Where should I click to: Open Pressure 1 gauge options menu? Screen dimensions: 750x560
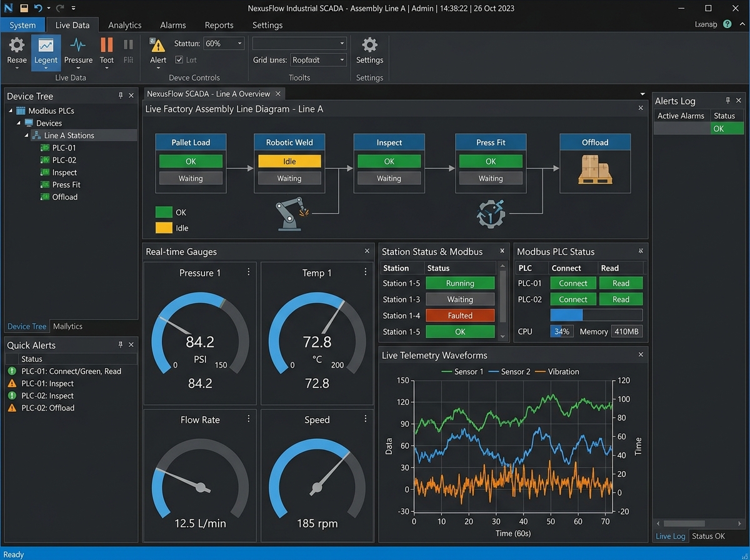249,272
